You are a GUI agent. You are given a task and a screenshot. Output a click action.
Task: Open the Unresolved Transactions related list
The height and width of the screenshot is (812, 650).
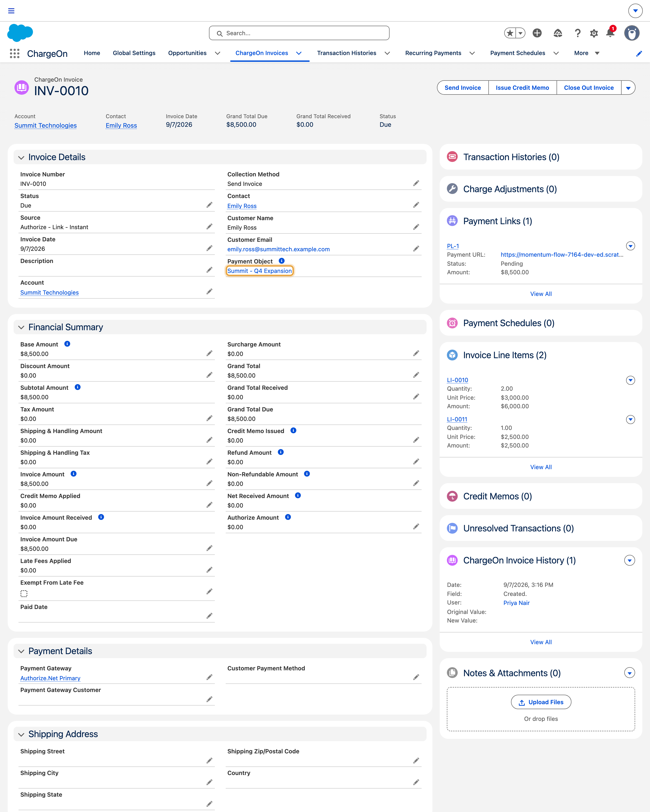tap(518, 528)
